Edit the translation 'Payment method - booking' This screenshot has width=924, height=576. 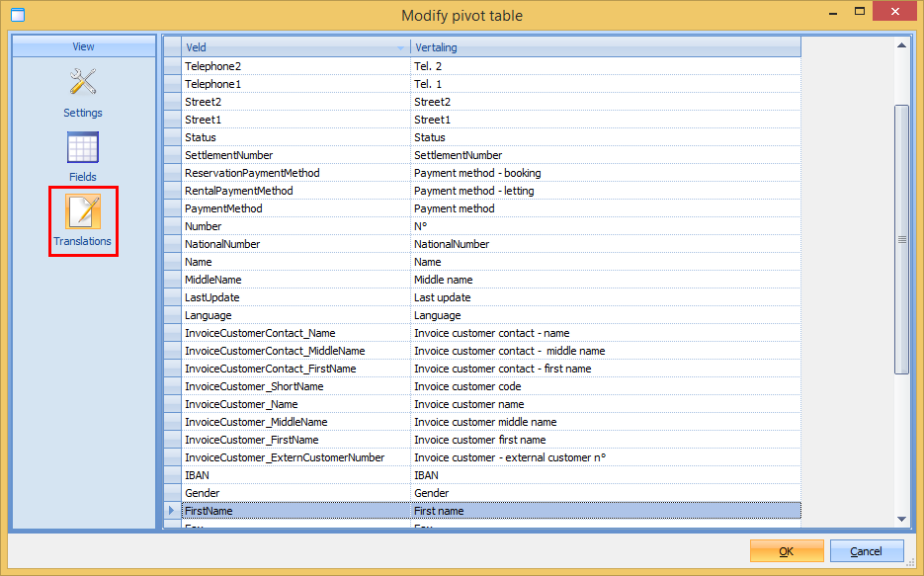pyautogui.click(x=605, y=173)
